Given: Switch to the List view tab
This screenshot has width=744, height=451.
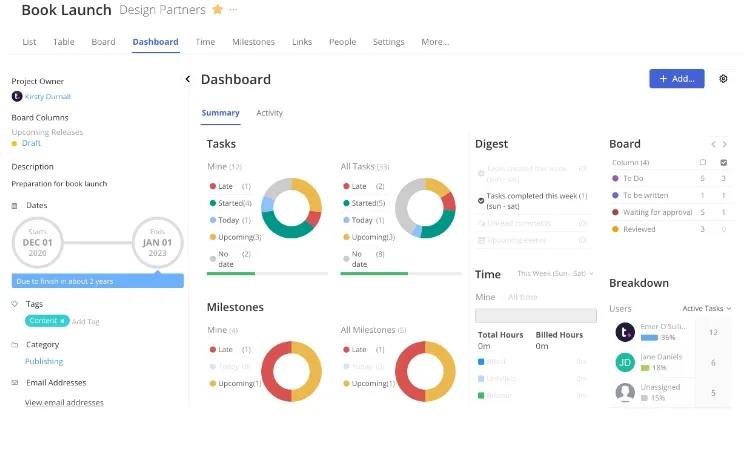Looking at the screenshot, I should [x=29, y=42].
